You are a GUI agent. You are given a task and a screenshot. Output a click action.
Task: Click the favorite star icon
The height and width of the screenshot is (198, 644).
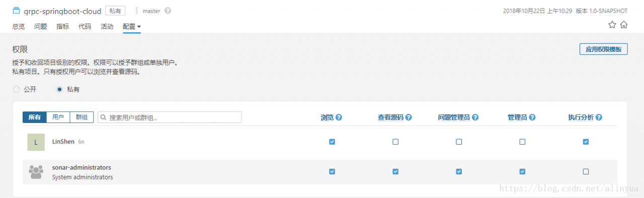pos(612,25)
